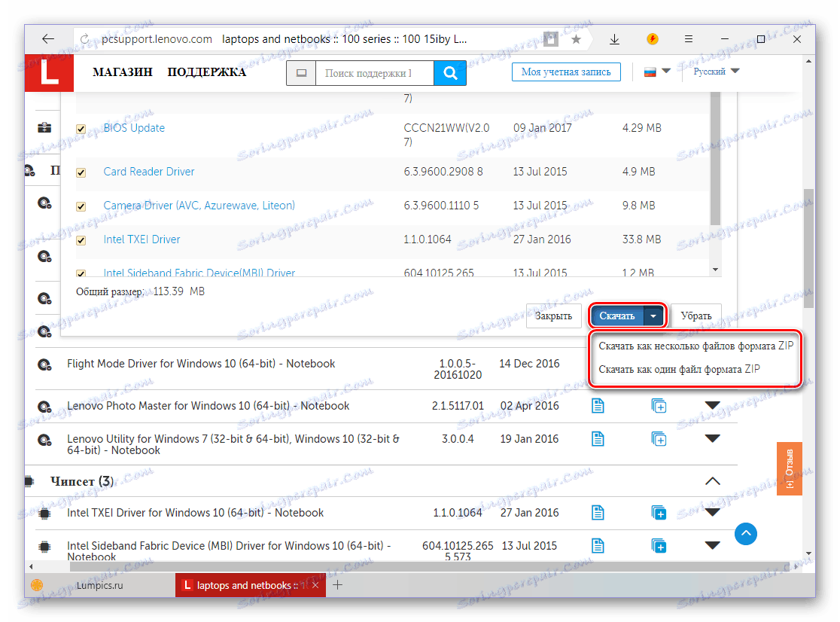Add Lenovo Photo Master to download list
840x622 pixels.
coord(659,406)
